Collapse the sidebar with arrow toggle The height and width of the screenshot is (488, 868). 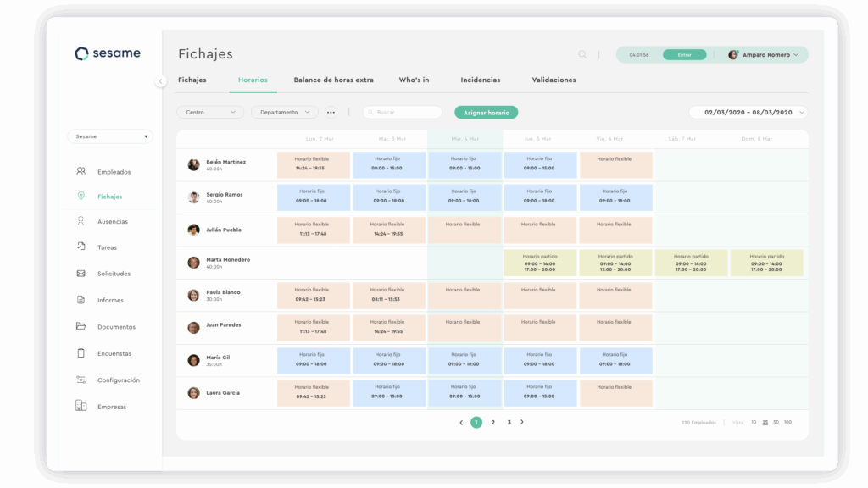tap(160, 81)
